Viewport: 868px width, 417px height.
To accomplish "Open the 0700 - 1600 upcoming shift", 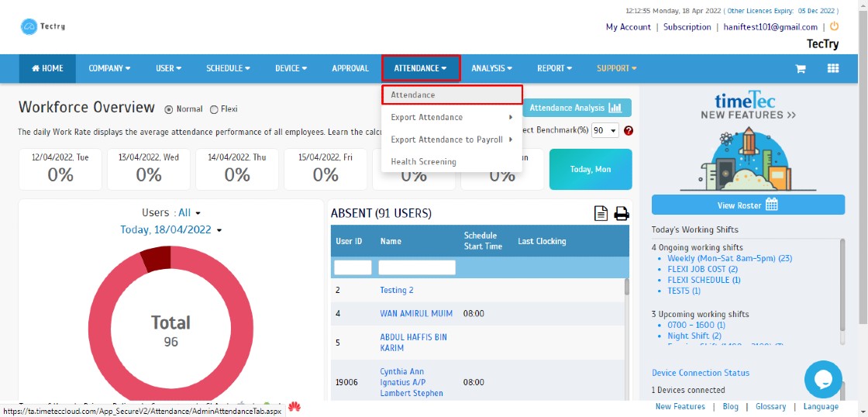I will coord(696,325).
